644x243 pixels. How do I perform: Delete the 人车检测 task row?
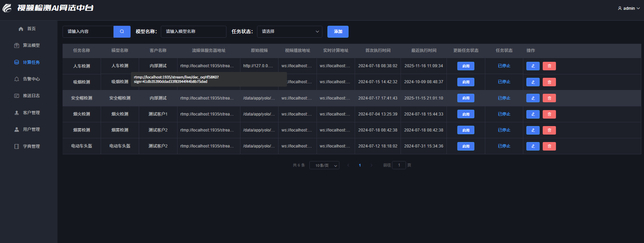click(x=549, y=66)
